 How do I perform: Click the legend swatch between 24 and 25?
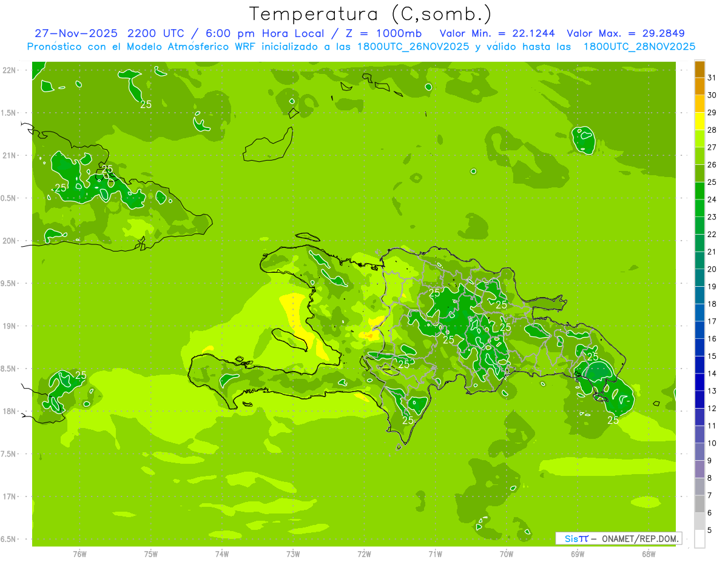699,190
